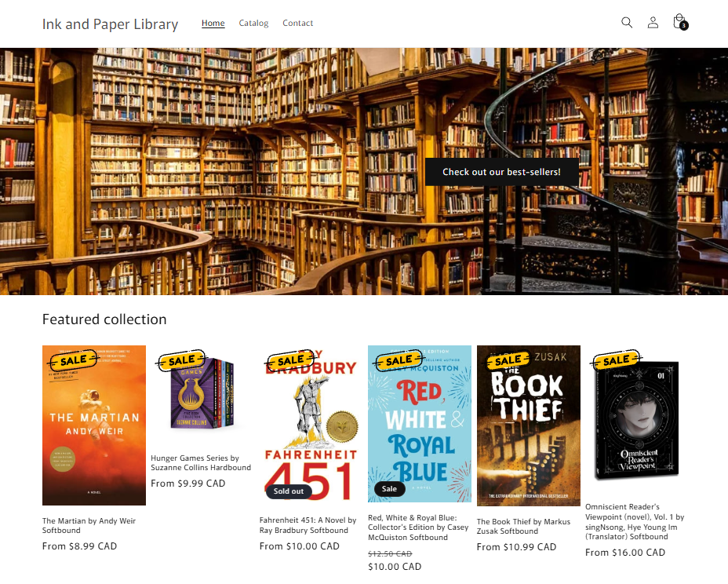Open Omniscient Reader's Viewpoint title link
This screenshot has width=728, height=584.
[635, 521]
